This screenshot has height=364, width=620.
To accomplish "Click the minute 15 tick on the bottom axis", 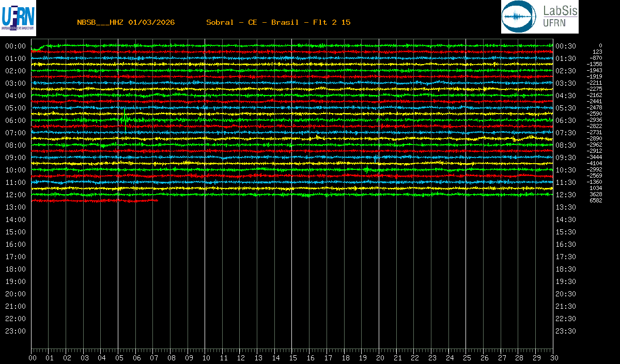I will pyautogui.click(x=293, y=357).
